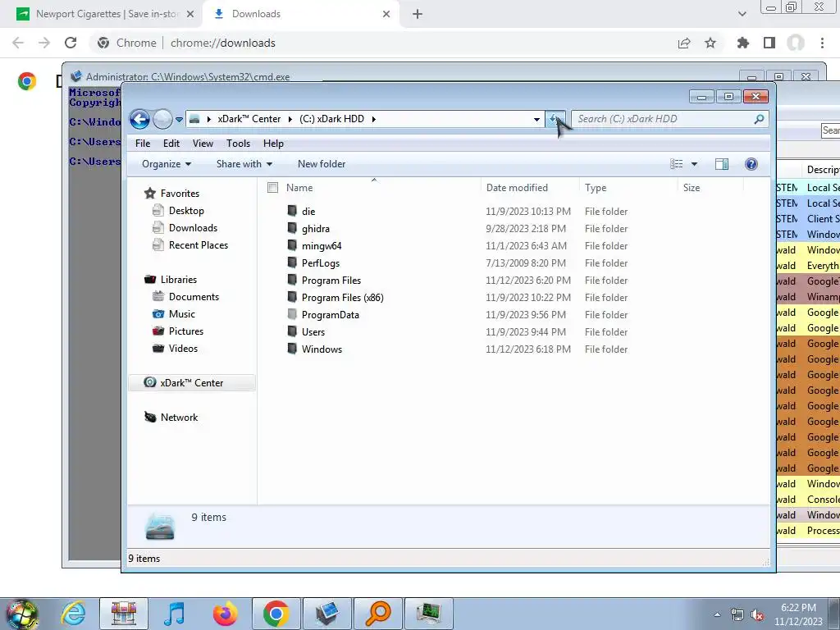The width and height of the screenshot is (840, 630).
Task: Click the (C:) xDark HDD breadcrumb segment
Action: tap(331, 119)
